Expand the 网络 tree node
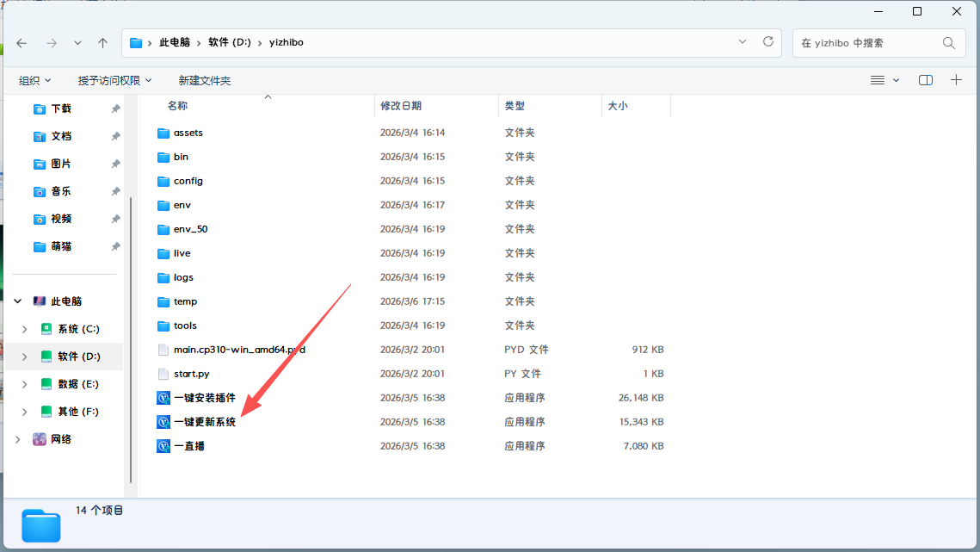Image resolution: width=980 pixels, height=552 pixels. [x=17, y=439]
